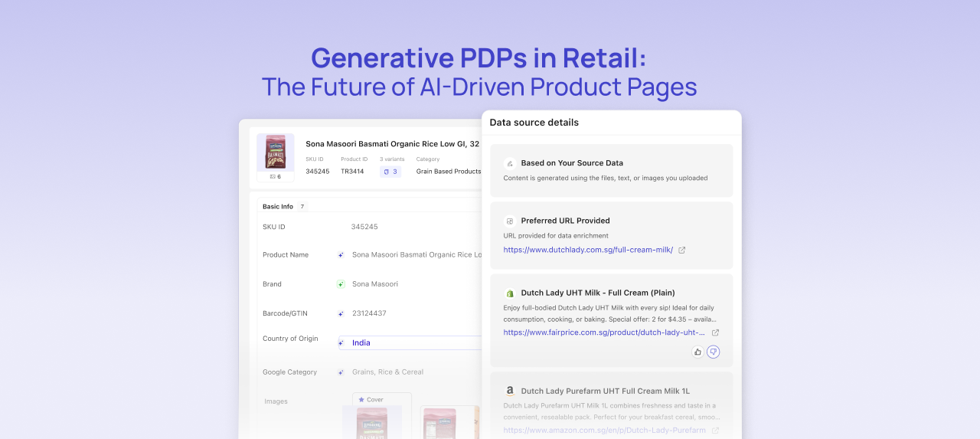Select the cover rice bag image thumbnail

372,423
